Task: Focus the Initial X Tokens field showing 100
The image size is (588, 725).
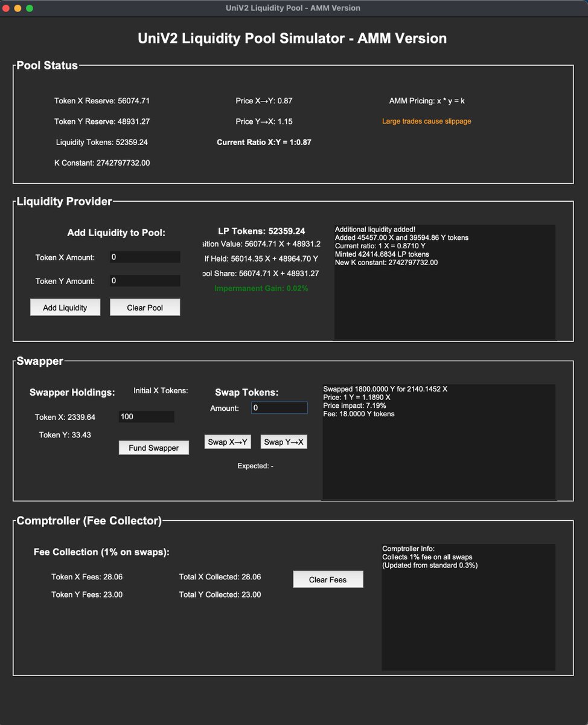Action: (x=147, y=416)
